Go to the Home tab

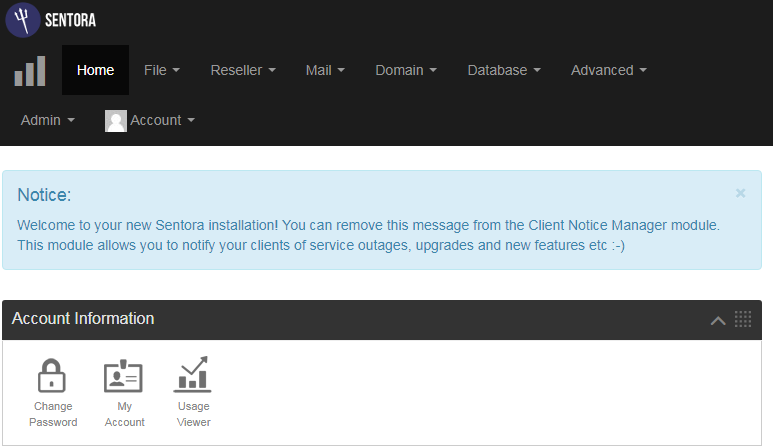[95, 70]
